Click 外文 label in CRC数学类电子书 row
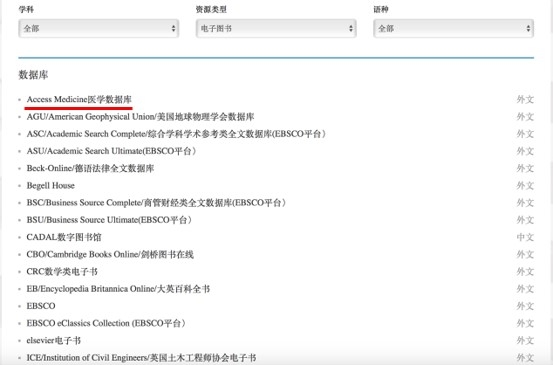553x365 pixels. [x=525, y=272]
